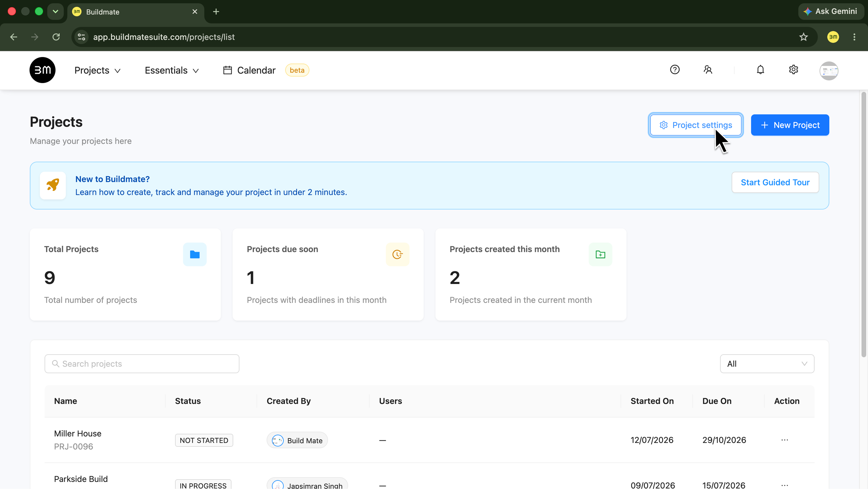This screenshot has width=868, height=489.
Task: Open the Miller House project
Action: [x=78, y=434]
